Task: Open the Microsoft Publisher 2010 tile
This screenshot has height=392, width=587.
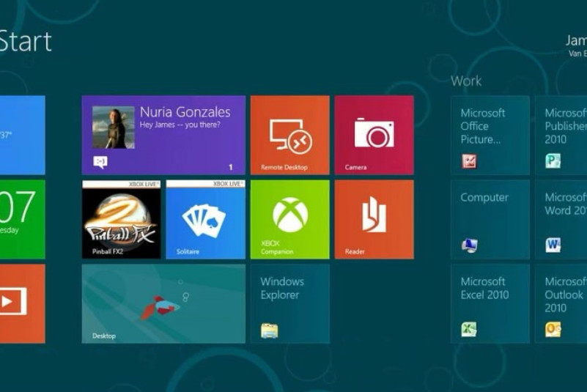Action: click(x=561, y=135)
